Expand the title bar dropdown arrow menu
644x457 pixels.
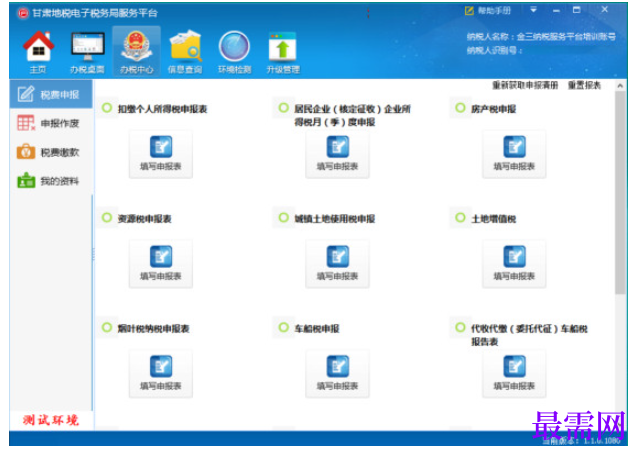click(534, 9)
